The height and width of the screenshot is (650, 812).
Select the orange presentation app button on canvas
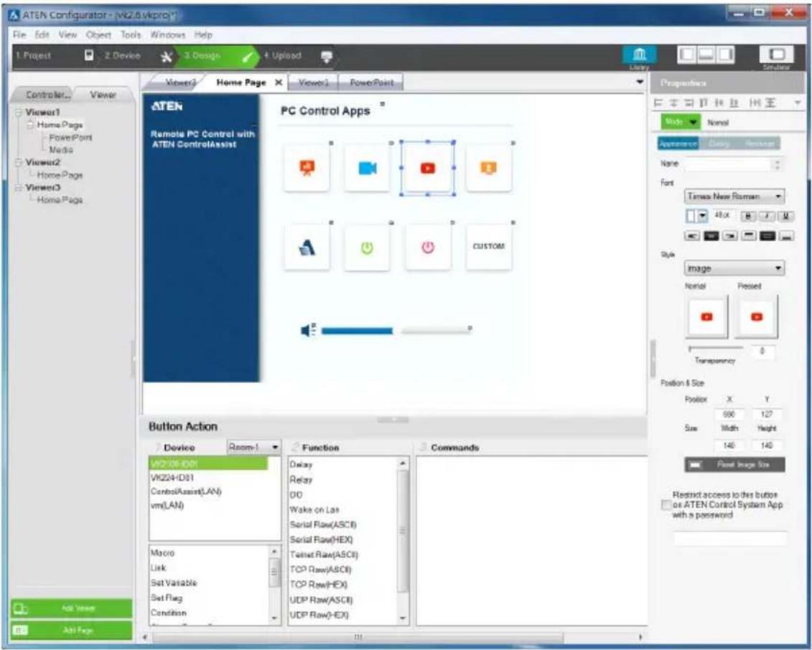pyautogui.click(x=307, y=168)
